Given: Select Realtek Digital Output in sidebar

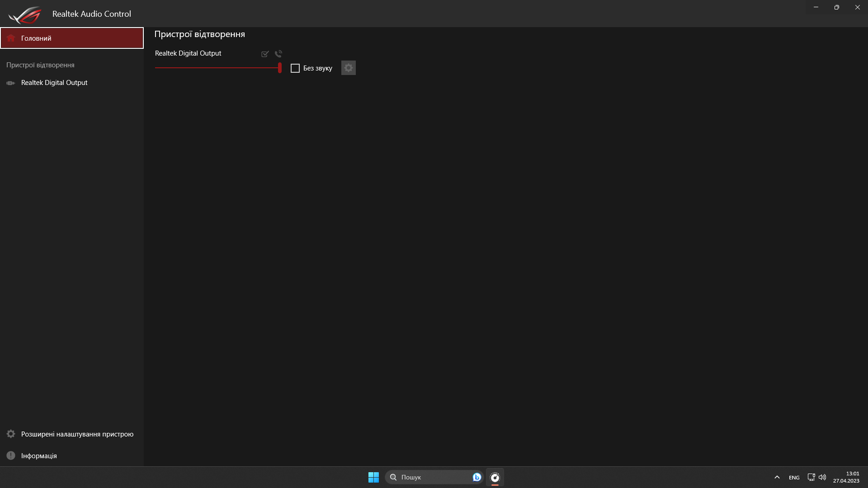Looking at the screenshot, I should pos(72,83).
